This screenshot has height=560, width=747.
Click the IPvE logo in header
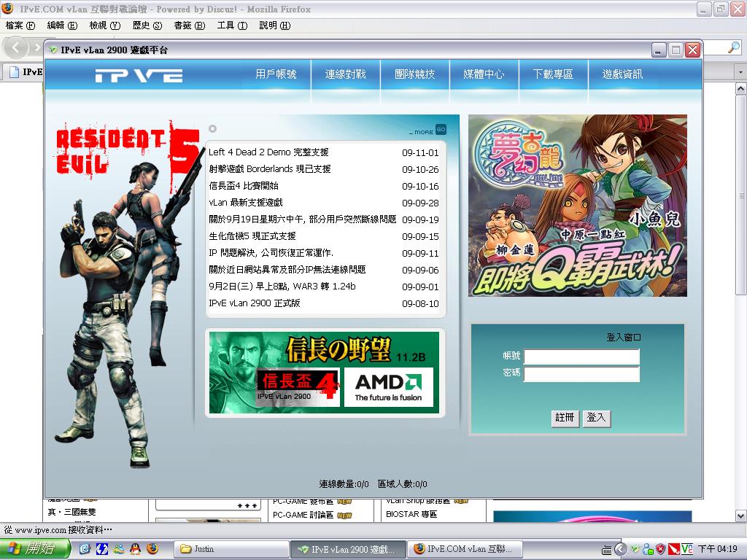tap(139, 76)
